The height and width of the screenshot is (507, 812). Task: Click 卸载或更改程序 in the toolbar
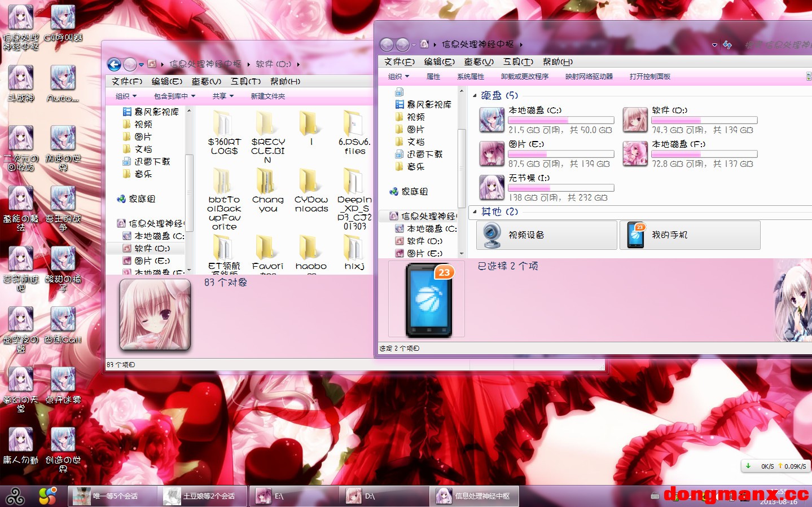(524, 77)
